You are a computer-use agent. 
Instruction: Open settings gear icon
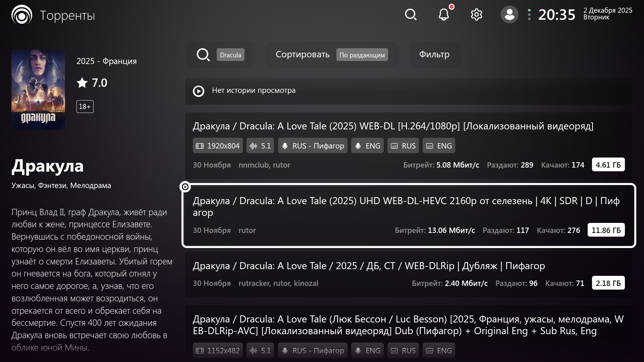pyautogui.click(x=476, y=15)
